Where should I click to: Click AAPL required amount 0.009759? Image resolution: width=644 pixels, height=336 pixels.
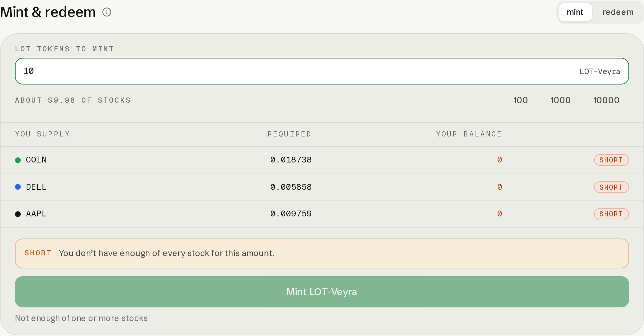point(291,214)
